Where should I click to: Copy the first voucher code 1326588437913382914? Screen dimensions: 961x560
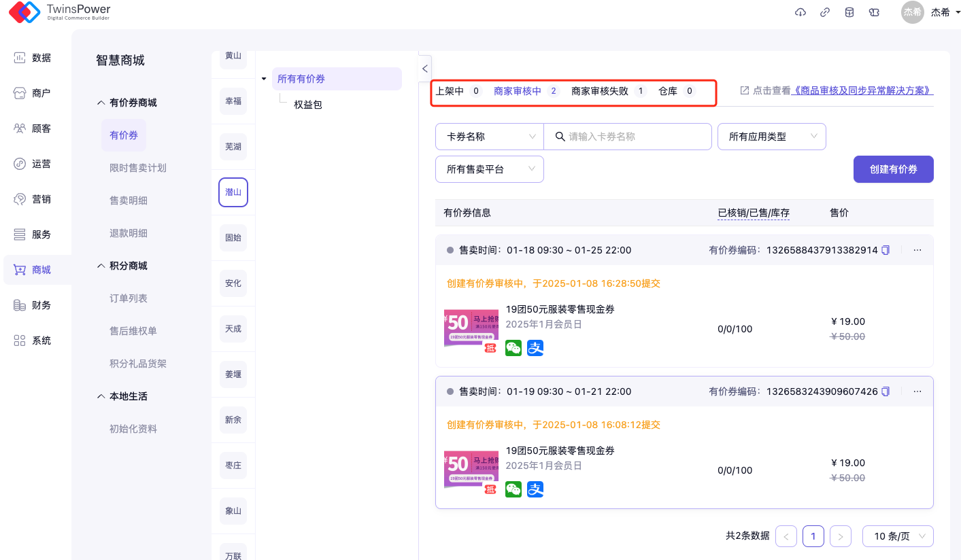point(886,250)
